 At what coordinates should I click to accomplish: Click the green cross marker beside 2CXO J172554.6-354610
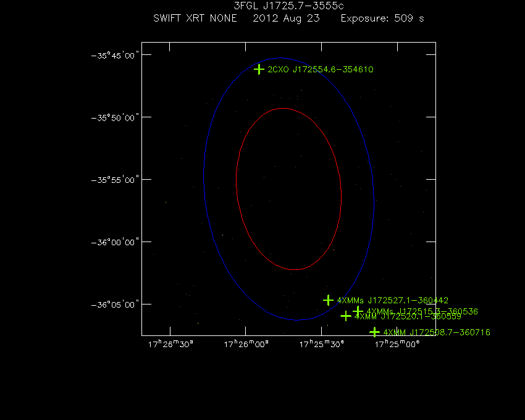259,69
